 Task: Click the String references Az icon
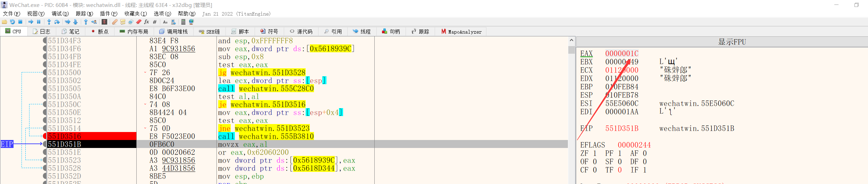coord(165,22)
